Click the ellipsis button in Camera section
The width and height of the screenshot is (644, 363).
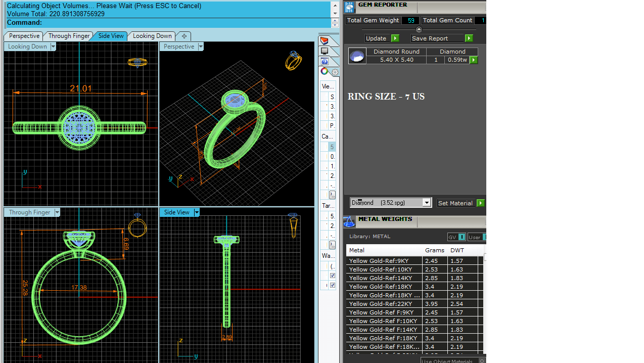332,195
